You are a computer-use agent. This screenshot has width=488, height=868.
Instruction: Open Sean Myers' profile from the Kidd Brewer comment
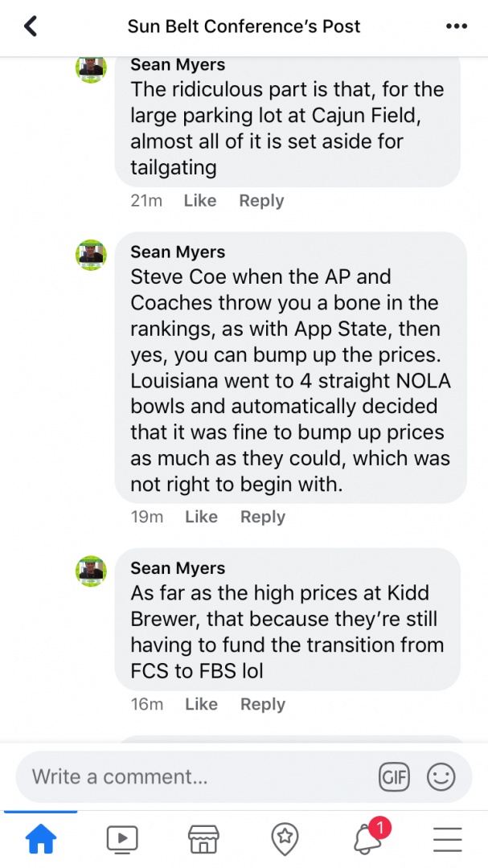(x=178, y=568)
